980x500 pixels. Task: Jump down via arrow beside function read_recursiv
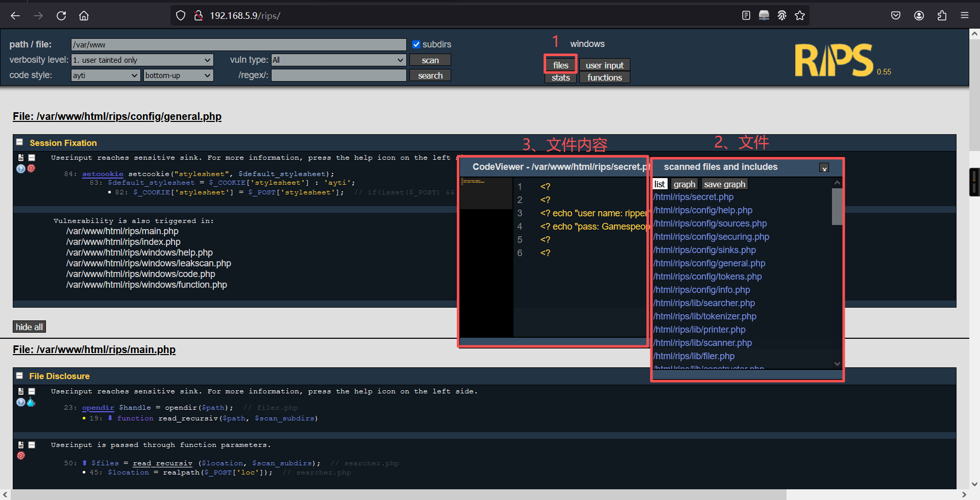point(110,418)
